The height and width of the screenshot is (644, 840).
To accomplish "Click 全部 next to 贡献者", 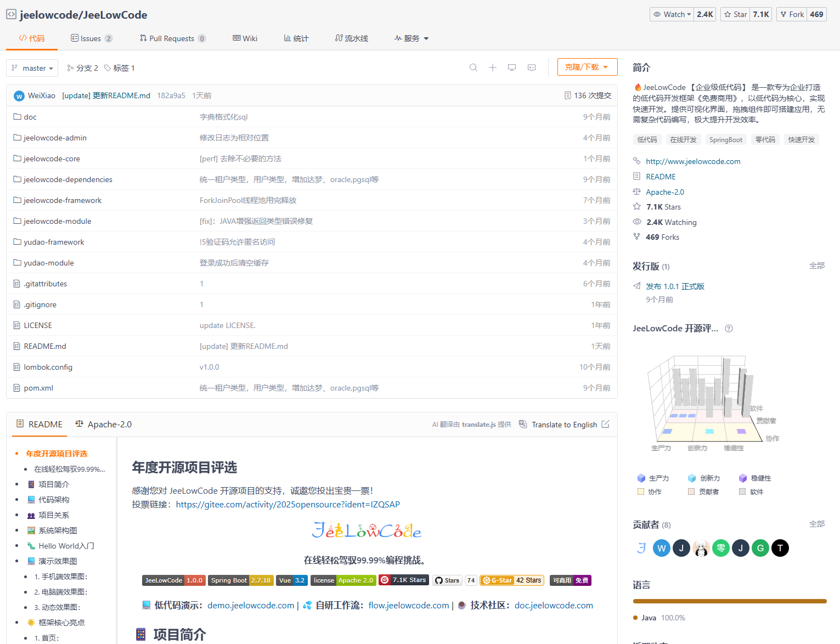I will [x=817, y=524].
